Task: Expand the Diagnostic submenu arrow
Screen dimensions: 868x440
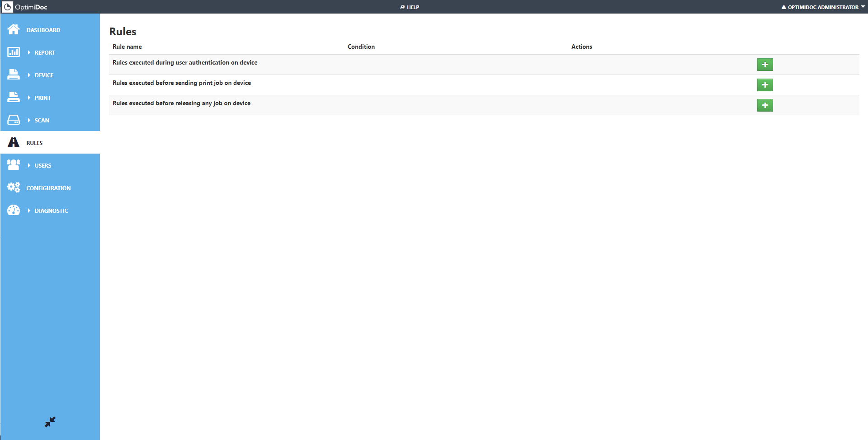Action: click(29, 211)
